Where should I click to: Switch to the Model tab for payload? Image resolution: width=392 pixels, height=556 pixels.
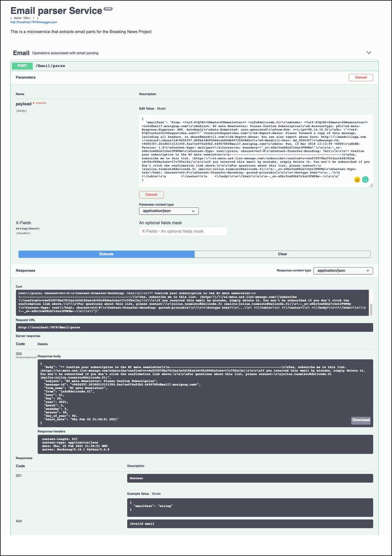tap(161, 109)
